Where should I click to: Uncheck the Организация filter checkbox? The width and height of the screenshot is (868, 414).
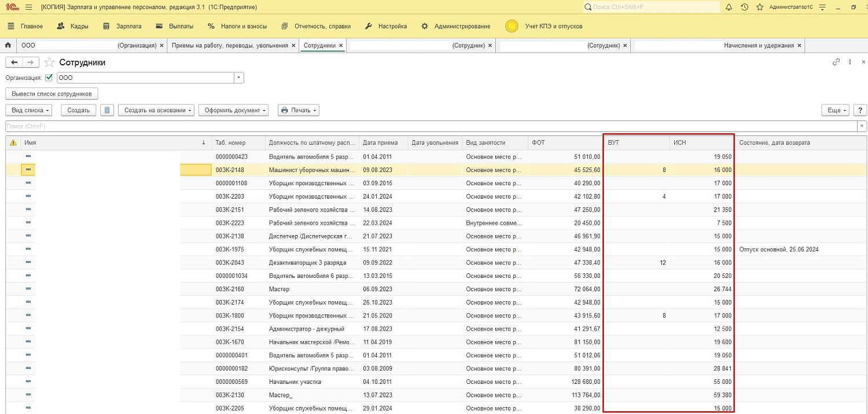coord(49,78)
